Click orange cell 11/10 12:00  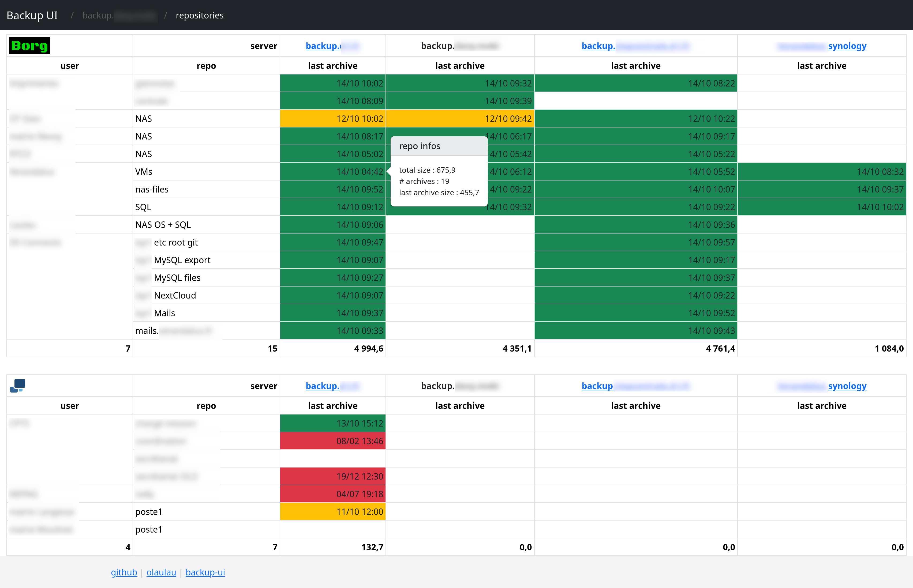pos(333,512)
